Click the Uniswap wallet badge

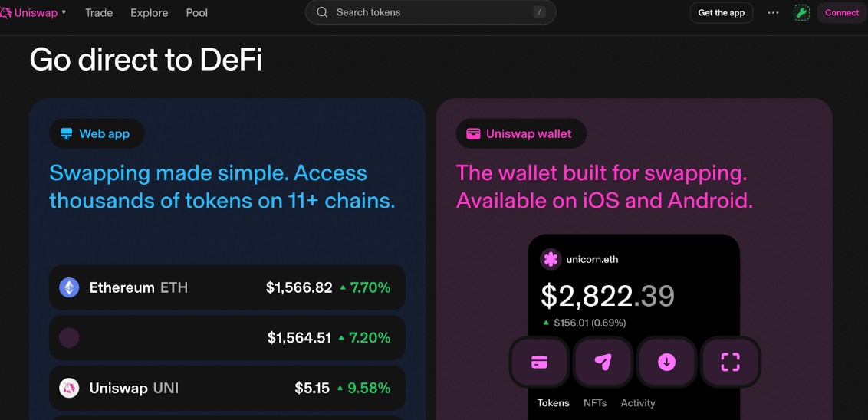click(x=521, y=134)
